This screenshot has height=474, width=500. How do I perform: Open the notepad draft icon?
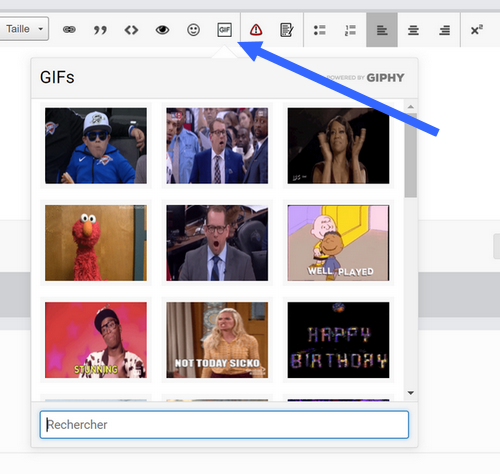click(287, 30)
